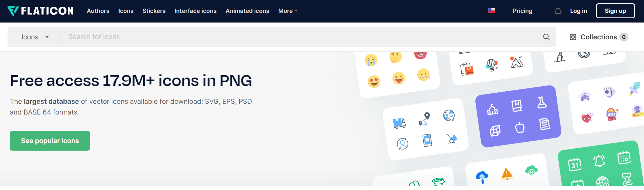Open Animated icons section
The image size is (644, 190).
247,11
